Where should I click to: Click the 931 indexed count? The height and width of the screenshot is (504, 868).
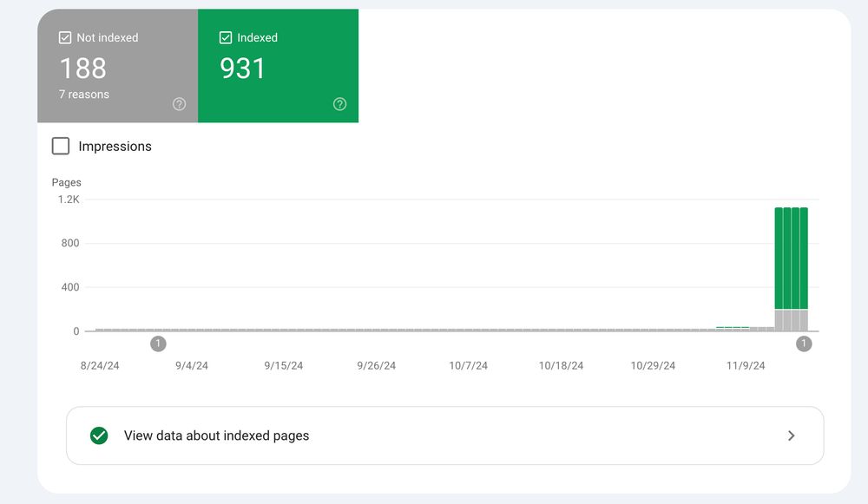242,69
